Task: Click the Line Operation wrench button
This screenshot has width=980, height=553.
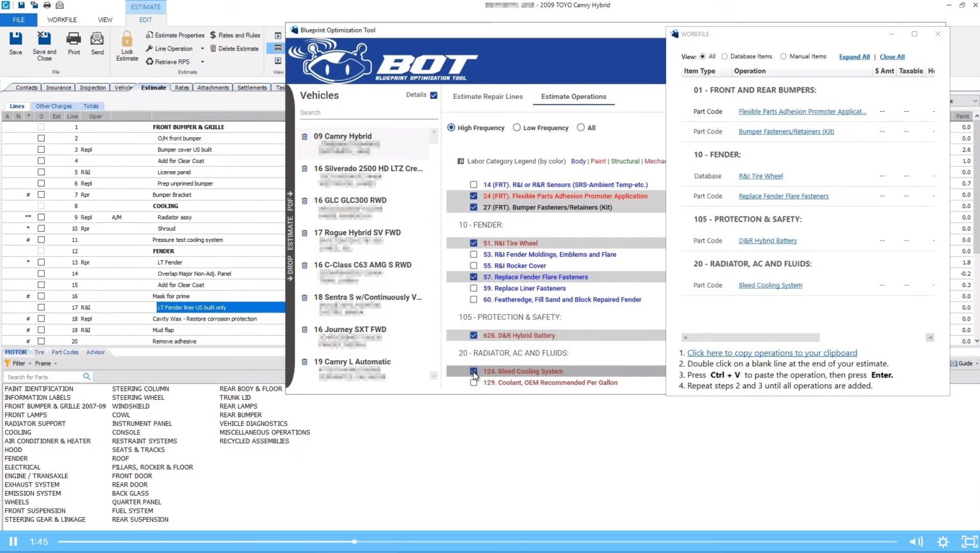Action: coord(169,49)
